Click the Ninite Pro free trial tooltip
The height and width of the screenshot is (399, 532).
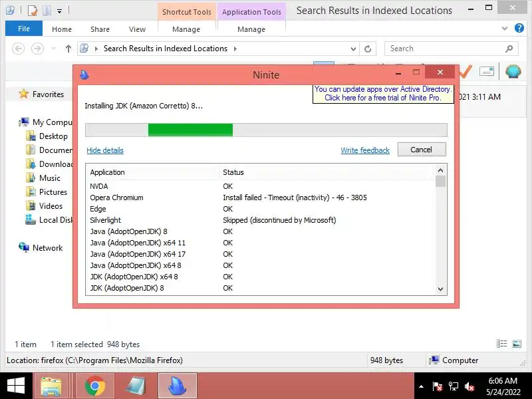coord(383,94)
